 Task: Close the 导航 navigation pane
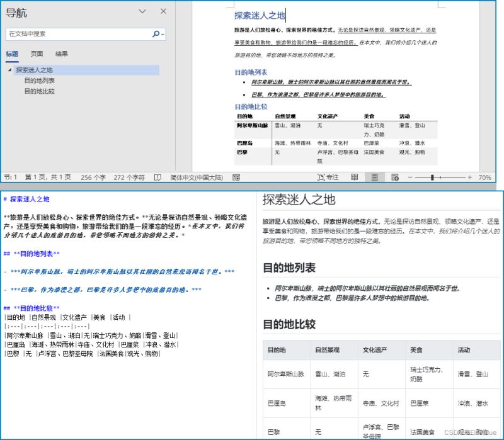point(163,11)
